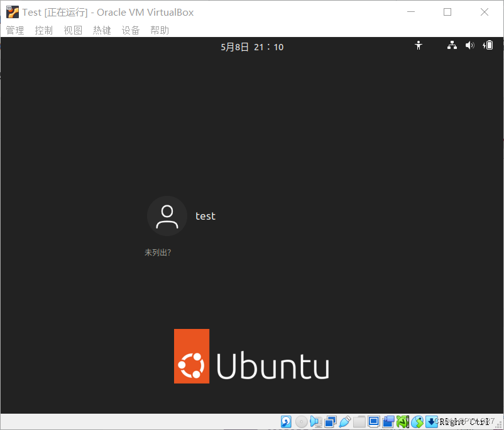This screenshot has width=504, height=430.
Task: Click the recording status icon
Action: point(388,422)
